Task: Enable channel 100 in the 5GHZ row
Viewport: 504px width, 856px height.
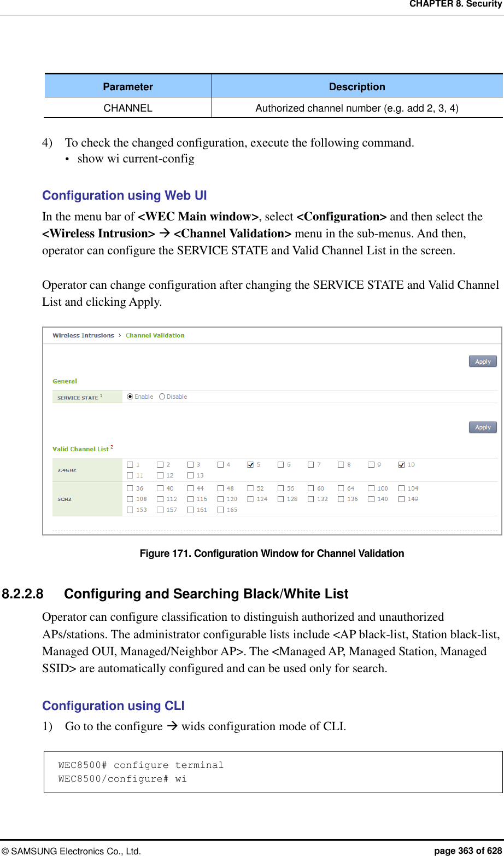Action: coord(371,488)
